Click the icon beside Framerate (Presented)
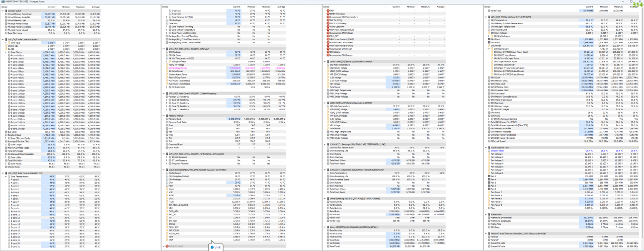 (489, 217)
